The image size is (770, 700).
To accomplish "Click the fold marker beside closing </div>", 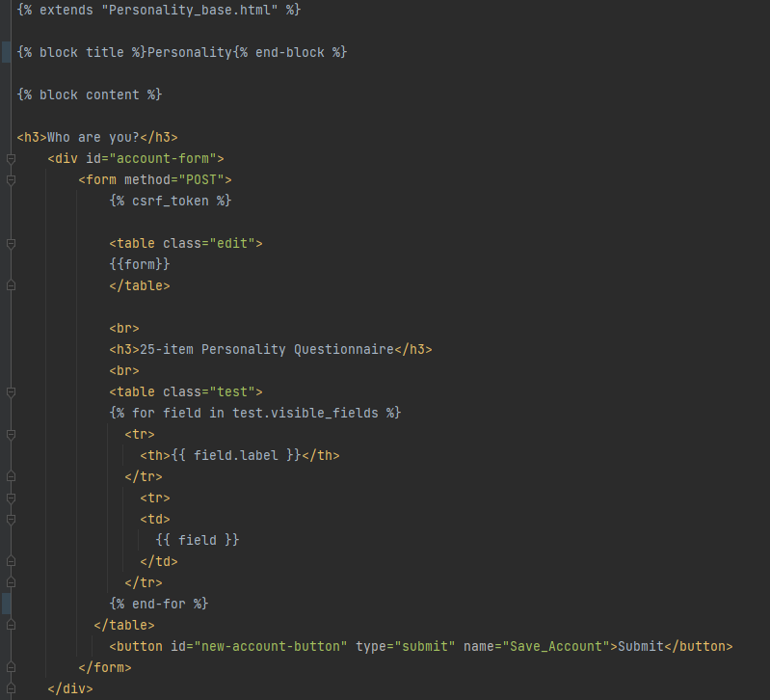I will pos(11,688).
